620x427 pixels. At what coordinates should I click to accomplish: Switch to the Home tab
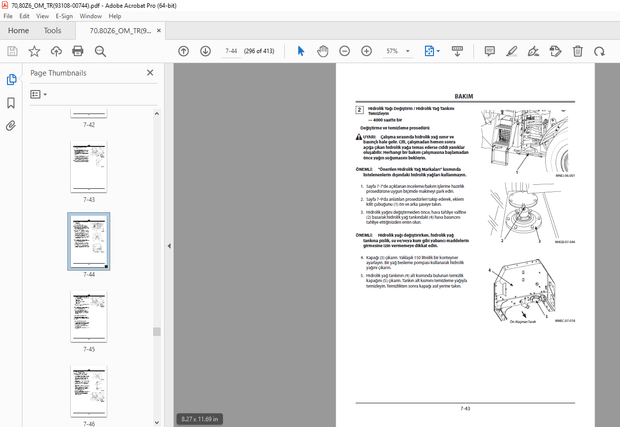[18, 30]
